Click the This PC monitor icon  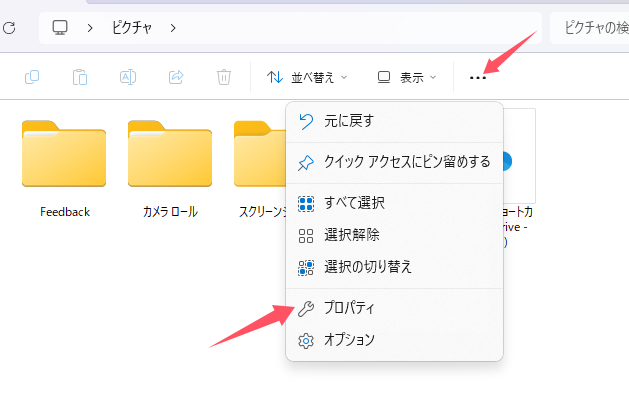click(x=60, y=27)
